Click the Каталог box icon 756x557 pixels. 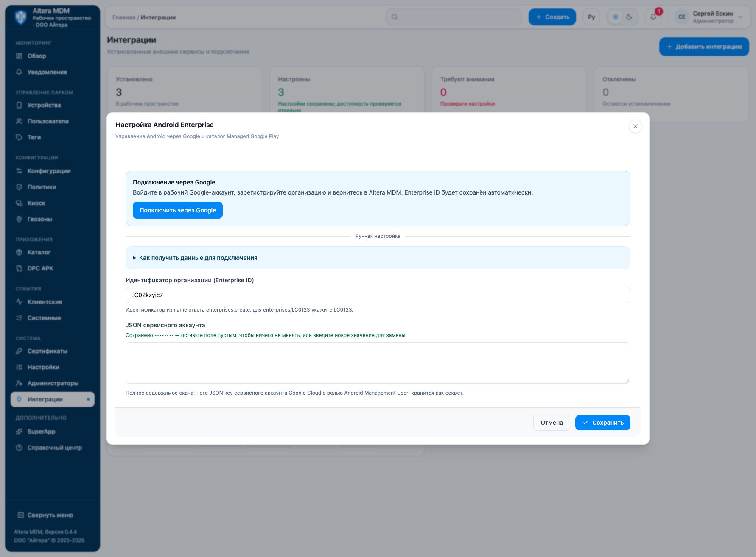click(19, 252)
